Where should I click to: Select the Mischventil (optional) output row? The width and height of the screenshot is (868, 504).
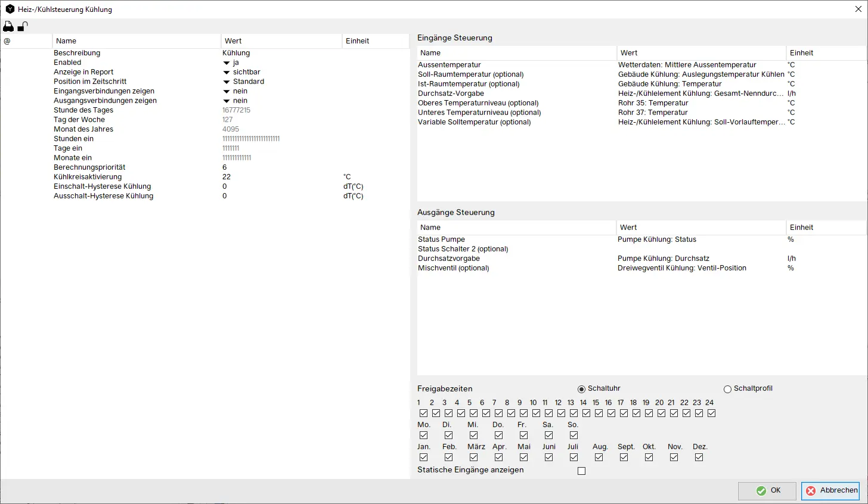[x=453, y=268]
